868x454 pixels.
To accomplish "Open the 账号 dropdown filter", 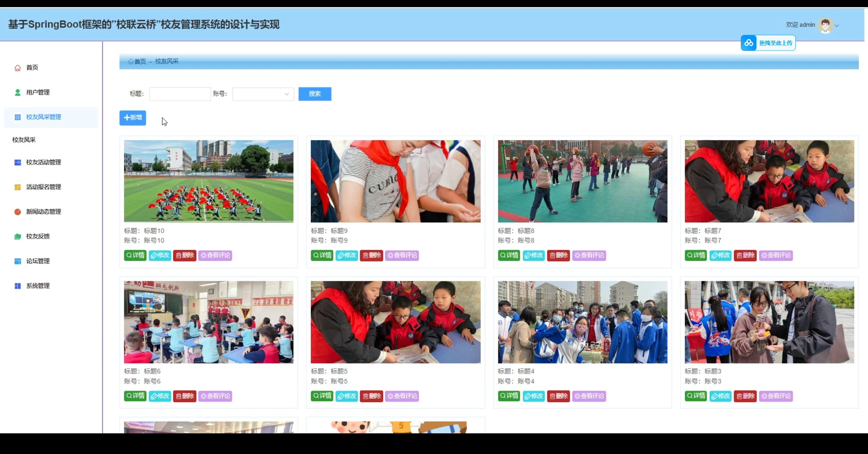I will click(x=263, y=94).
